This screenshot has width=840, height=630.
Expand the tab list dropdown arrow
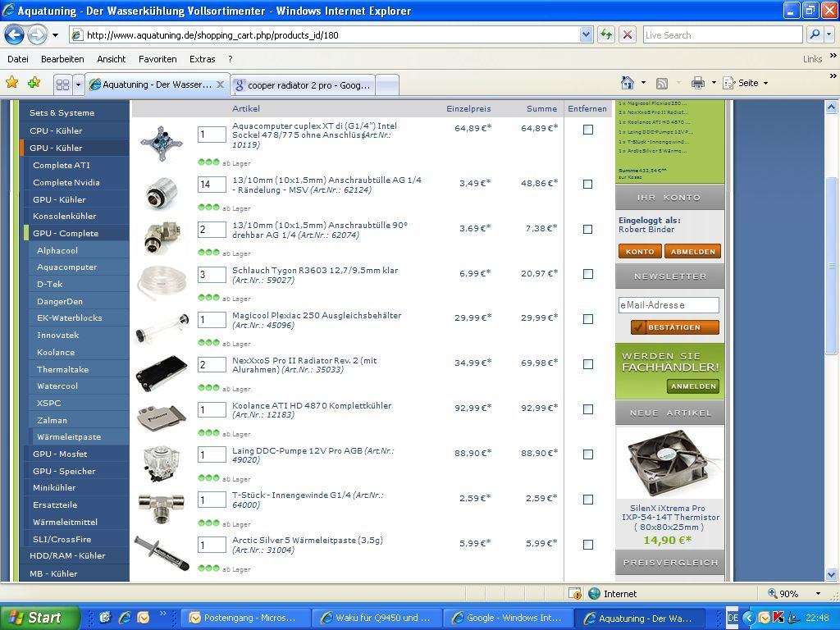[x=78, y=84]
